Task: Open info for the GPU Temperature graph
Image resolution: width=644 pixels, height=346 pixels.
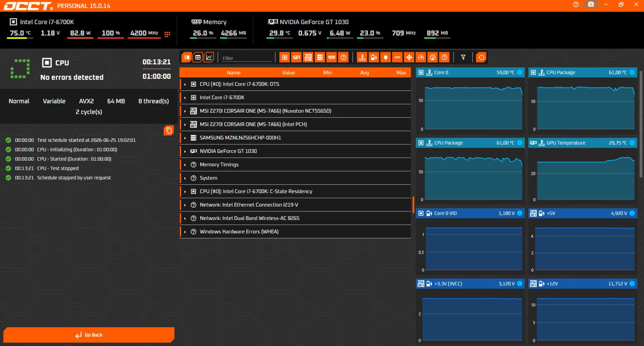Action: coord(632,143)
